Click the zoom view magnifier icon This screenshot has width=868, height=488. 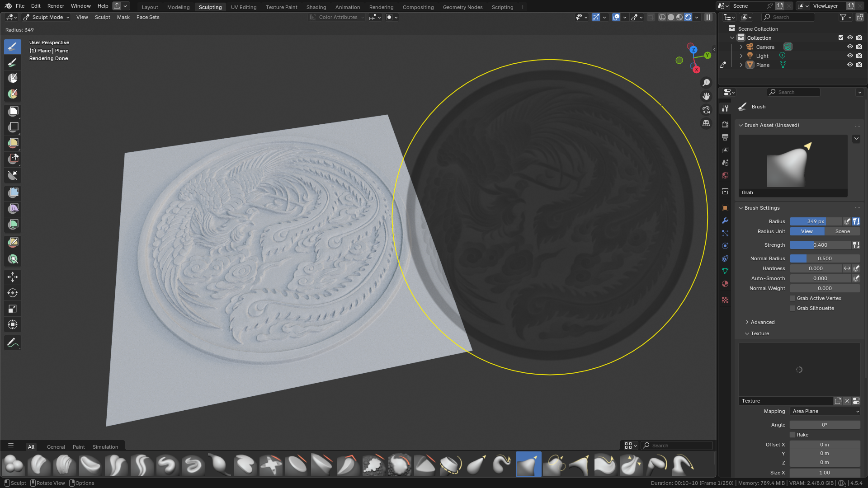click(x=706, y=83)
